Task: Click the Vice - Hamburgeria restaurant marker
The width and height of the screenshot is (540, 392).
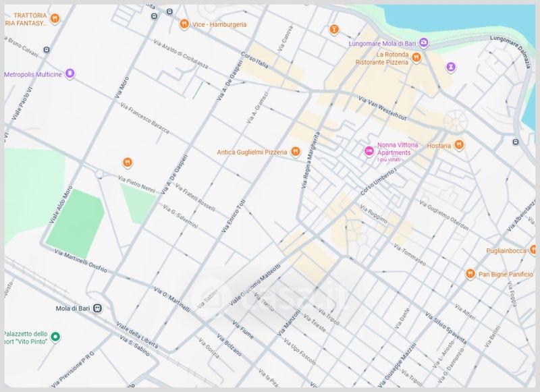Action: click(x=184, y=24)
